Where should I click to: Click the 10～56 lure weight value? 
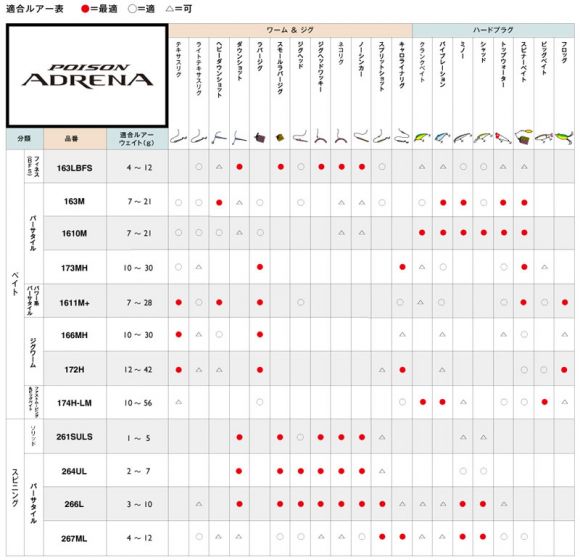coord(138,403)
